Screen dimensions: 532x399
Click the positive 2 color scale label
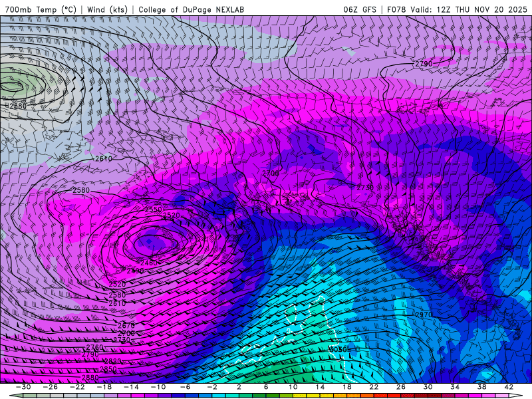coord(239,387)
